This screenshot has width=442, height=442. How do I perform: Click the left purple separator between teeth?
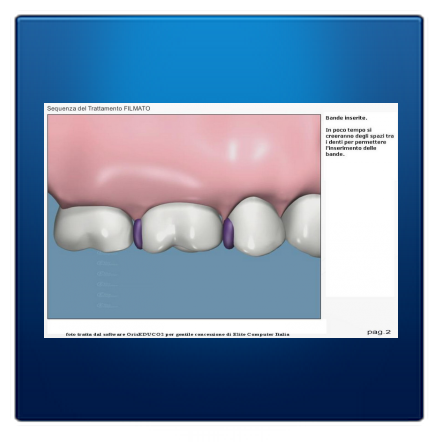coord(138,234)
